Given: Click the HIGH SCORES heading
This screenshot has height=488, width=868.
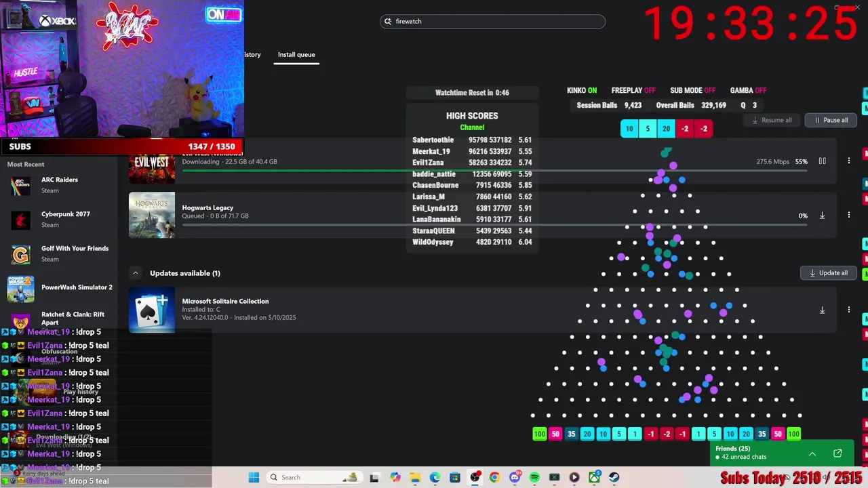Looking at the screenshot, I should (472, 116).
